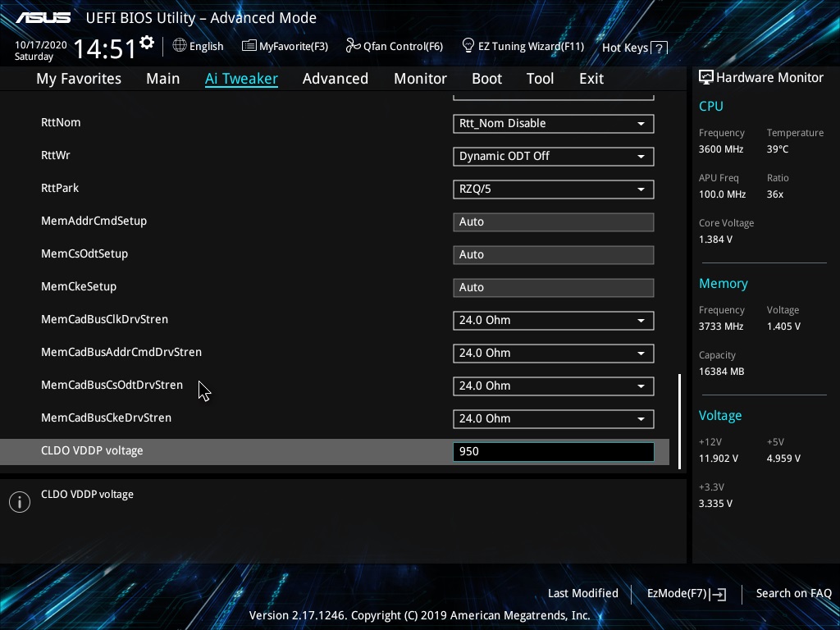Click the 10/17/2020 Saturday date
840x630 pixels.
tap(41, 50)
